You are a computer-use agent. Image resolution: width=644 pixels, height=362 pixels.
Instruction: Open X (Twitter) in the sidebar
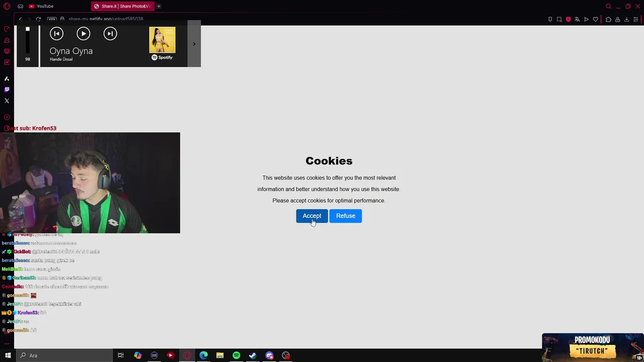(x=7, y=101)
